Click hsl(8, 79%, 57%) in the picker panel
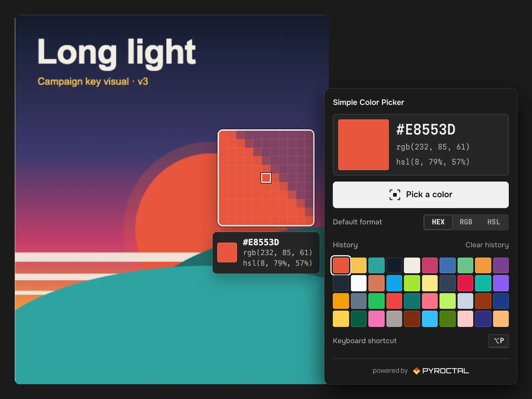Viewport: 532px width, 399px height. click(433, 162)
